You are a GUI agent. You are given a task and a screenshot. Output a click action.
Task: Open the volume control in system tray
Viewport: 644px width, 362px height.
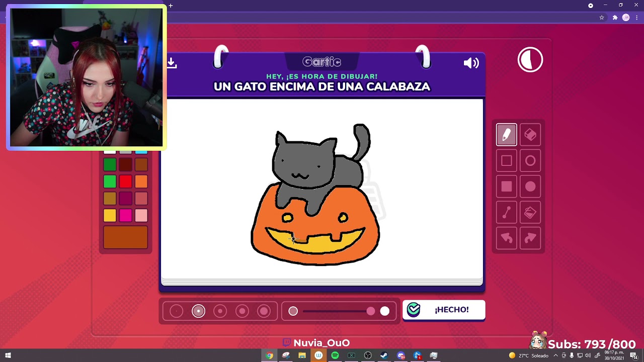click(588, 355)
